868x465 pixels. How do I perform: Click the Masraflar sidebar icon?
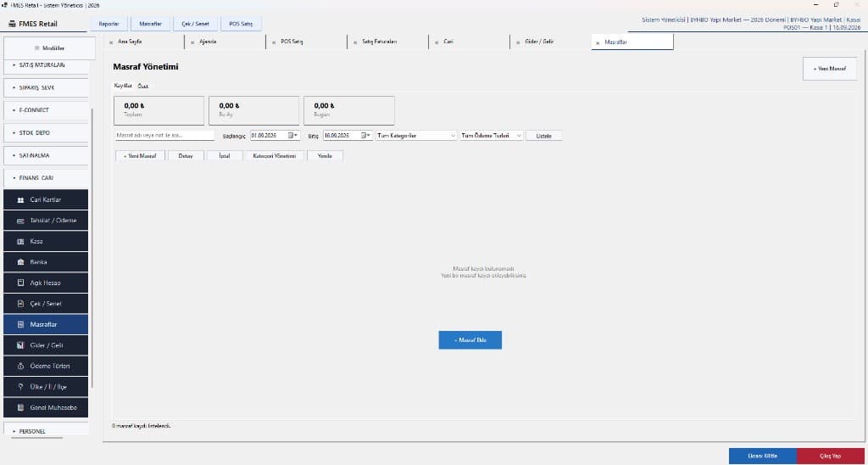[20, 324]
